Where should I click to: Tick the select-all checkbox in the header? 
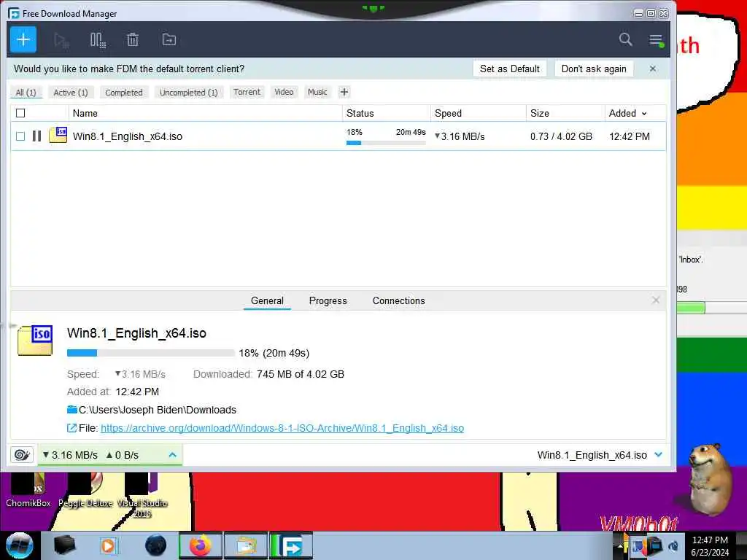click(20, 113)
